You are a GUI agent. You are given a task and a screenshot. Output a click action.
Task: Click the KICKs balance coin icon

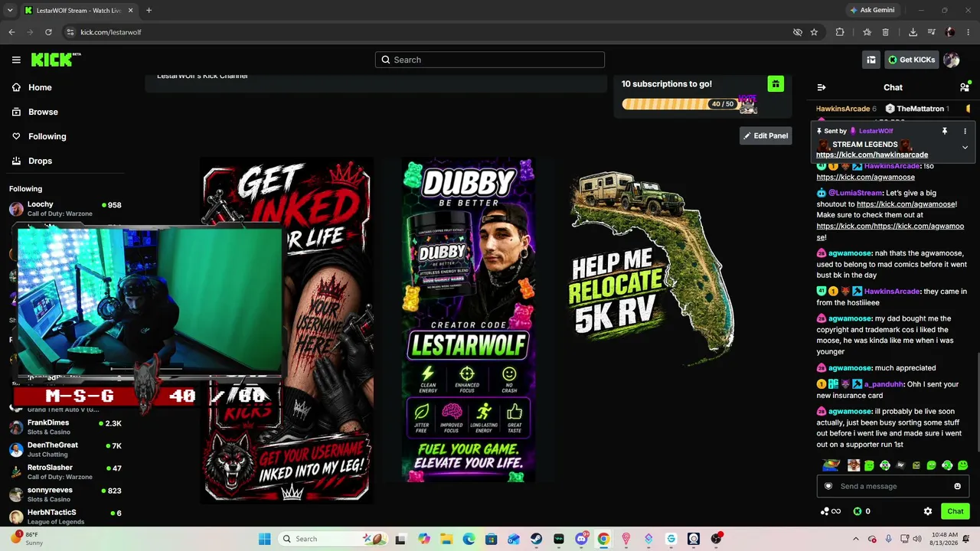[x=857, y=511]
